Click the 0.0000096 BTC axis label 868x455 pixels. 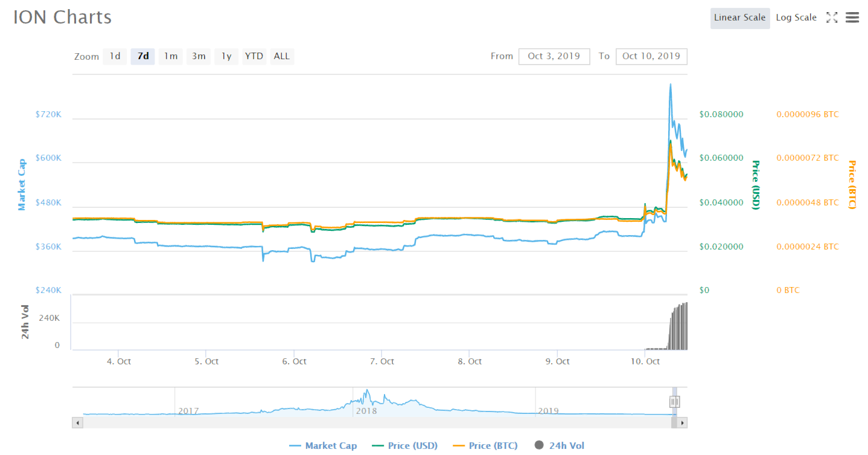(808, 114)
